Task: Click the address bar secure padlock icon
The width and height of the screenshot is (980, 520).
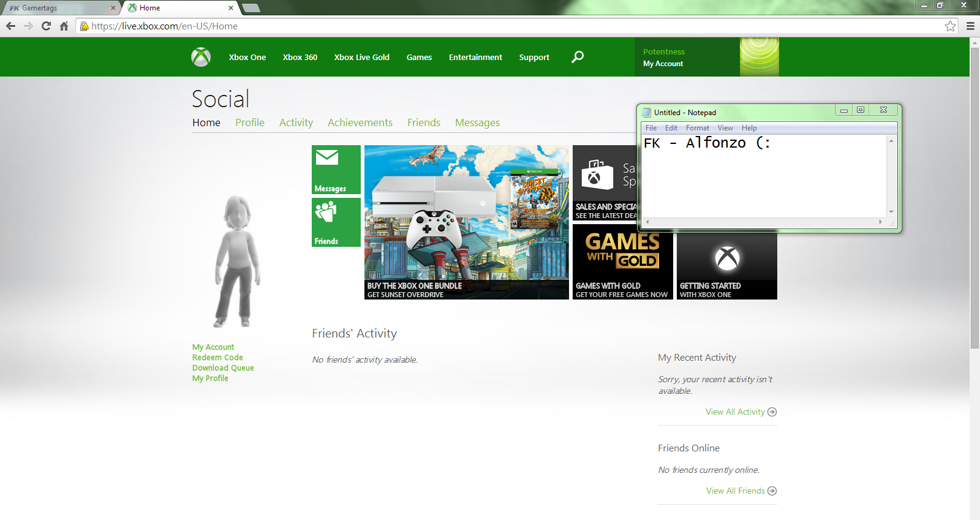Action: click(x=85, y=26)
